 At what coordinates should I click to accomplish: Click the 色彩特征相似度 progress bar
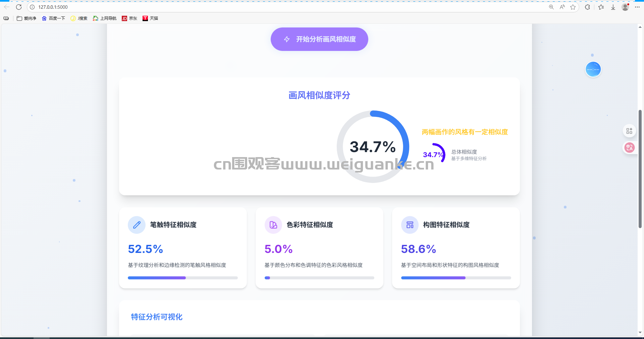coord(319,278)
